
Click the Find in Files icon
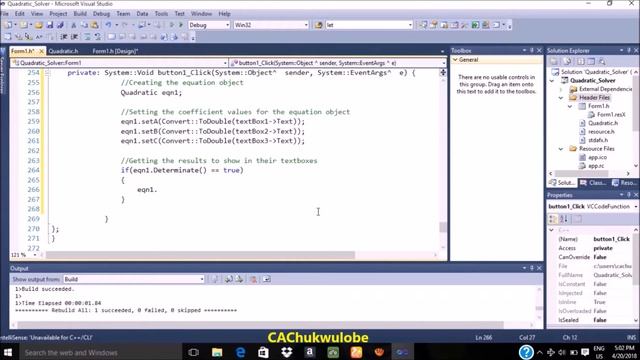click(319, 25)
